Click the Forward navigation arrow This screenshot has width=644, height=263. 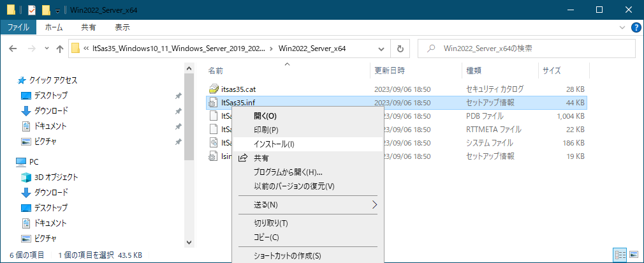click(x=32, y=49)
